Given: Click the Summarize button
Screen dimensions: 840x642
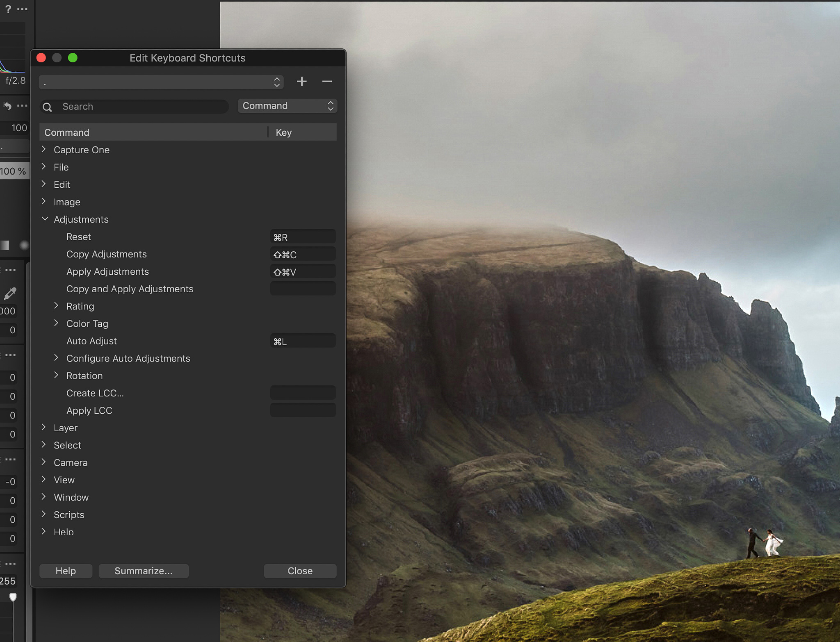Looking at the screenshot, I should (144, 571).
